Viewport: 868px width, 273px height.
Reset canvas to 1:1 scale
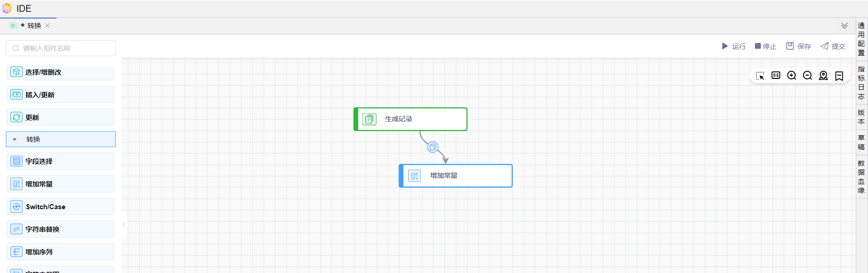[776, 76]
